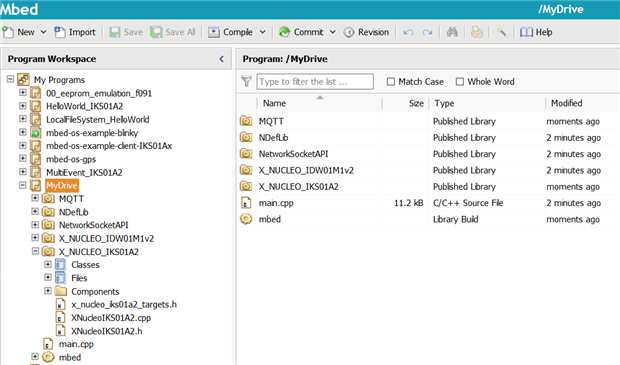Click X_NUCLEO_IDW01M1v2 folder icon in list
Viewport: 620px width, 365px height.
coord(246,170)
